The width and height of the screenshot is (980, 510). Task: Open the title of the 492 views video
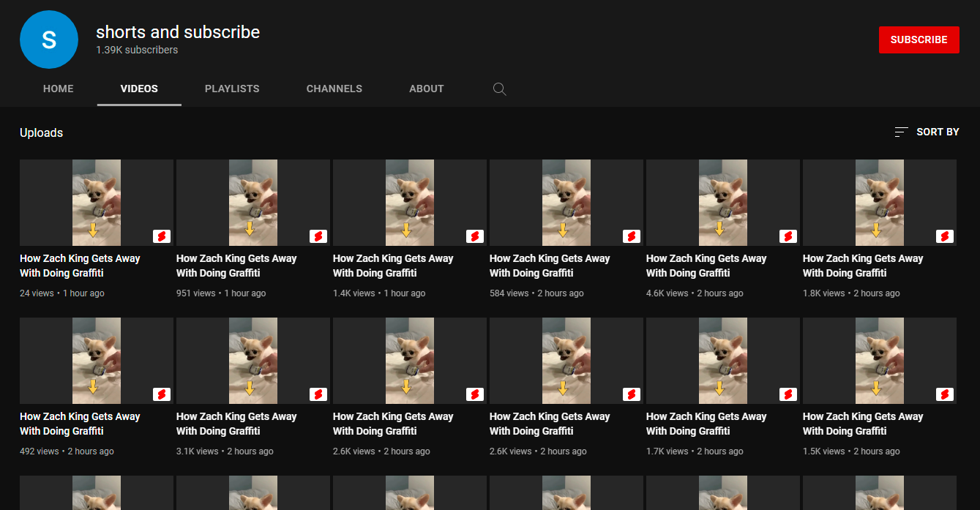80,424
